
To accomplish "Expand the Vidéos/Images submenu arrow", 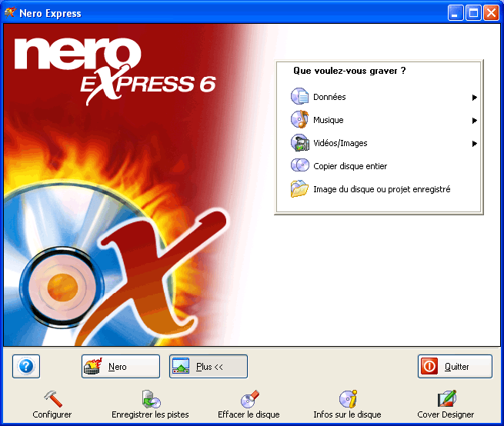I will pos(475,144).
